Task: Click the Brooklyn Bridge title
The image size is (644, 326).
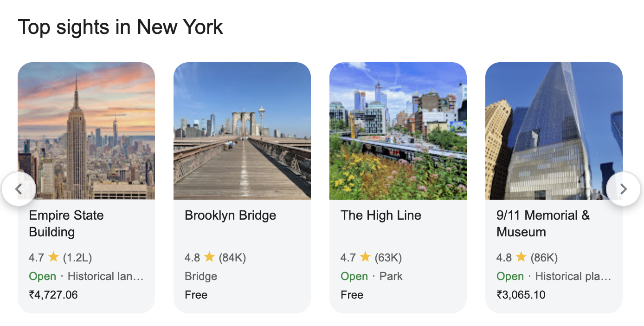Action: (x=230, y=215)
